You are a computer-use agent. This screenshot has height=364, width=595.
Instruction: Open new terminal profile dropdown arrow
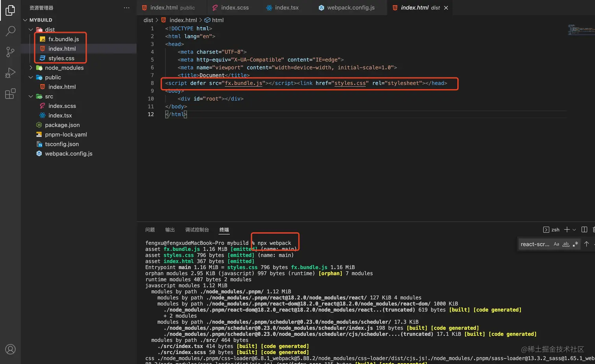574,230
